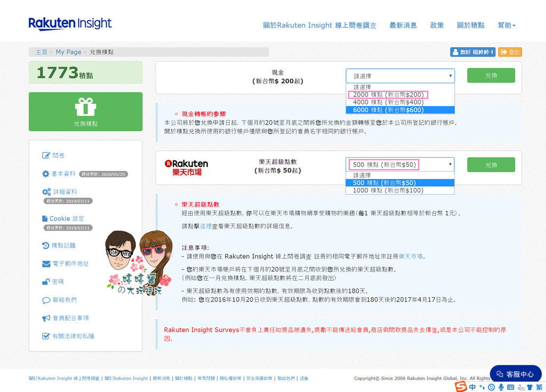Click the 詳細資料 double-gear icon
Viewport: 546px width, 392px height.
pos(46,192)
